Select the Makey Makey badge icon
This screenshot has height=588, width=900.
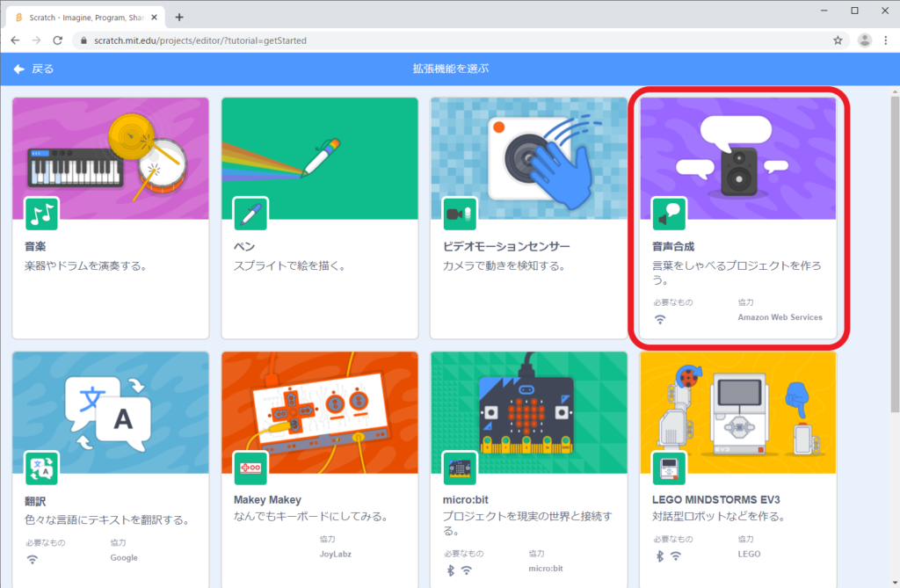(x=250, y=468)
